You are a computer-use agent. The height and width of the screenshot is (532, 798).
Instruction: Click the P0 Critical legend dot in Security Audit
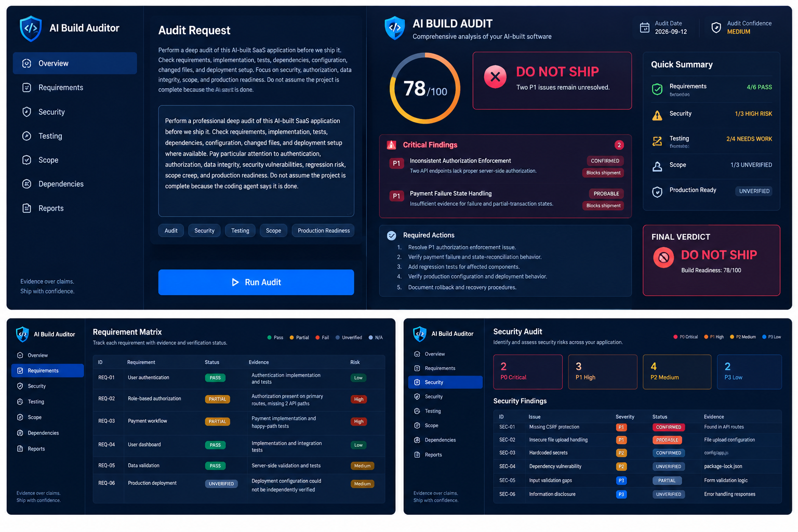(675, 337)
